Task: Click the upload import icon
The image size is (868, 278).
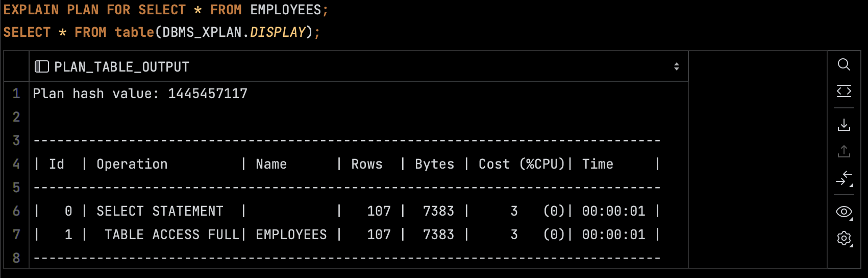Action: point(844,151)
